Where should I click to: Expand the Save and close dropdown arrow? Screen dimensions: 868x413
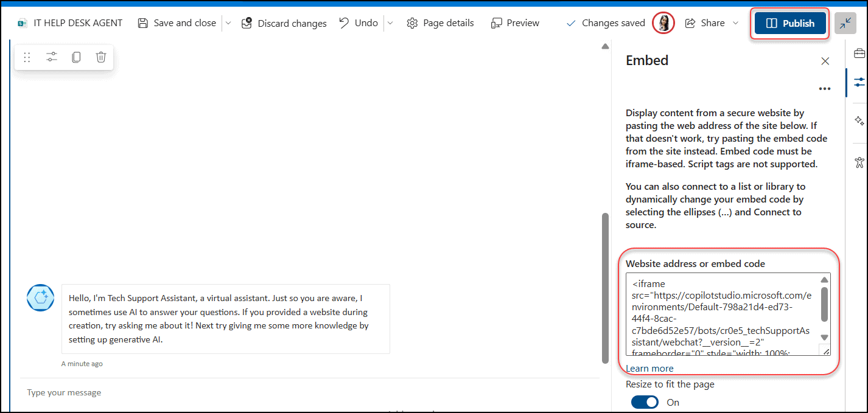click(x=228, y=23)
